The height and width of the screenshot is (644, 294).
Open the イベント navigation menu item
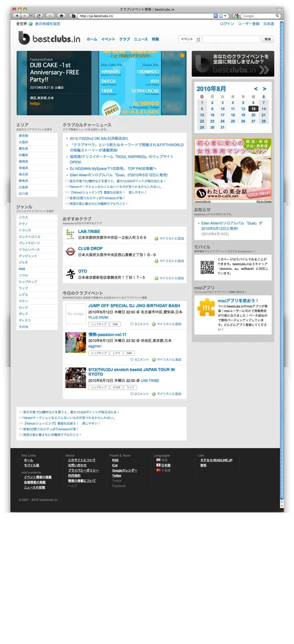point(108,39)
